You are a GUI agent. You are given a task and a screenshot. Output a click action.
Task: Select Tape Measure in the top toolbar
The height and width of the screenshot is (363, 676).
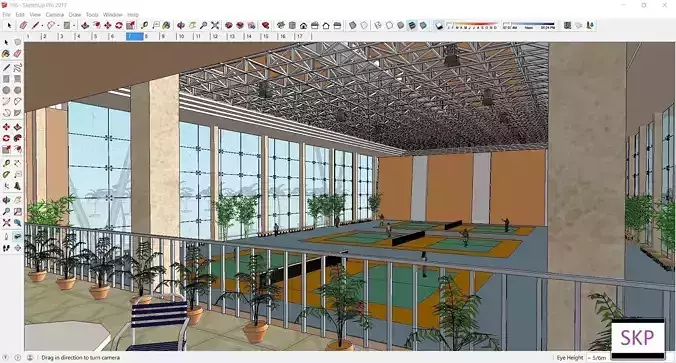coord(144,25)
